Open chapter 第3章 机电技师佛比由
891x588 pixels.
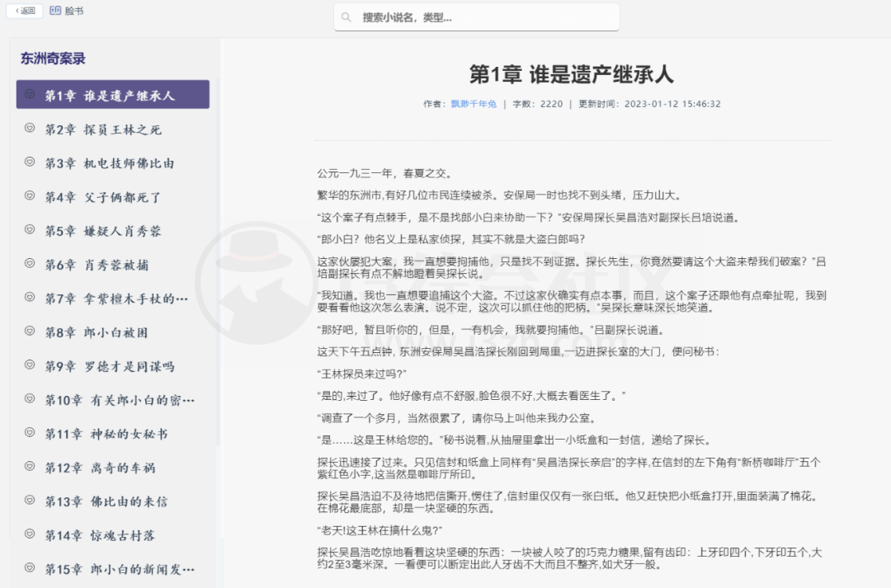(x=112, y=163)
